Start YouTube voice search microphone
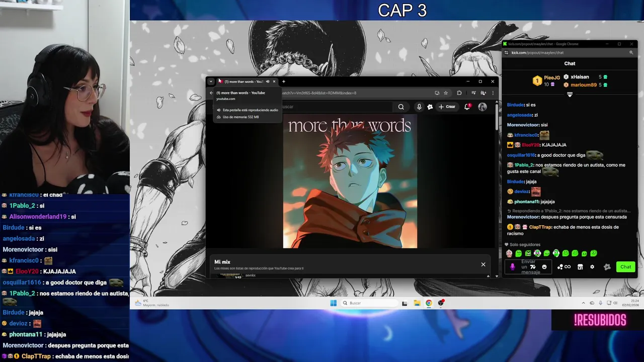Screen dimensions: 644x362 pos(419,107)
